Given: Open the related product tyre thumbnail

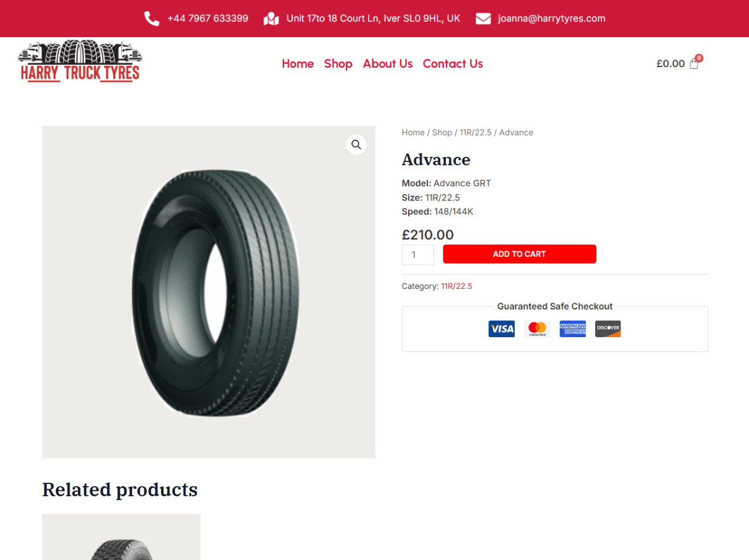Looking at the screenshot, I should (x=121, y=537).
